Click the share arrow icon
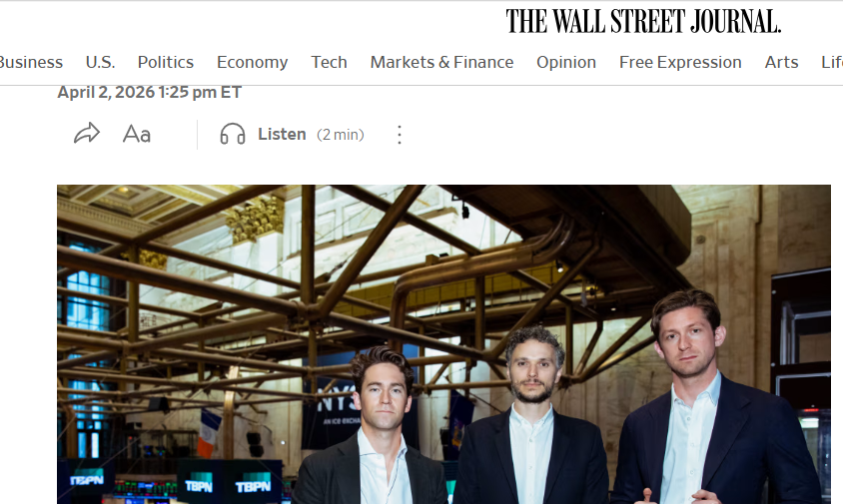 coord(87,134)
